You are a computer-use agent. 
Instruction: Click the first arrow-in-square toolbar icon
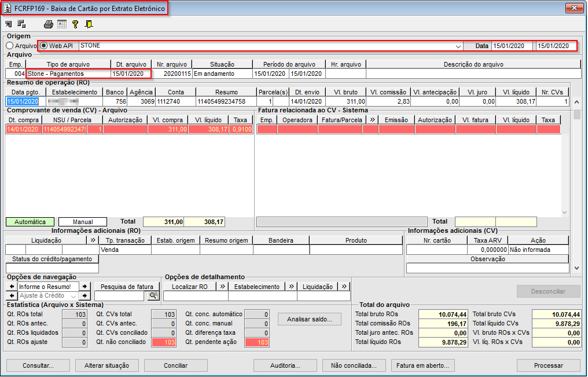coord(8,24)
